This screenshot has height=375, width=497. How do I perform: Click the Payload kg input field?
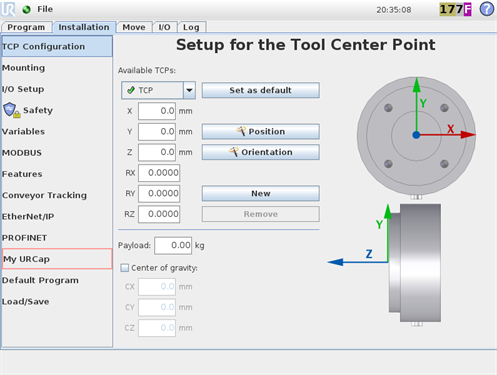(x=173, y=245)
